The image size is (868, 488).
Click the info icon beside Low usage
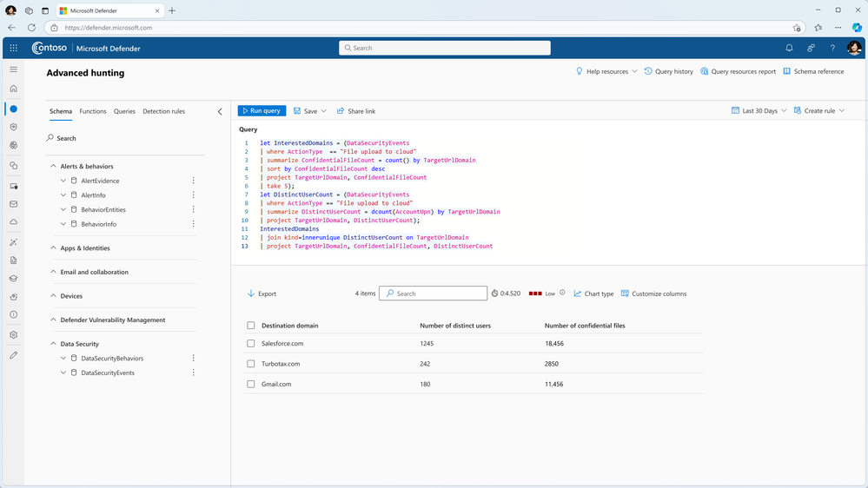pyautogui.click(x=562, y=293)
